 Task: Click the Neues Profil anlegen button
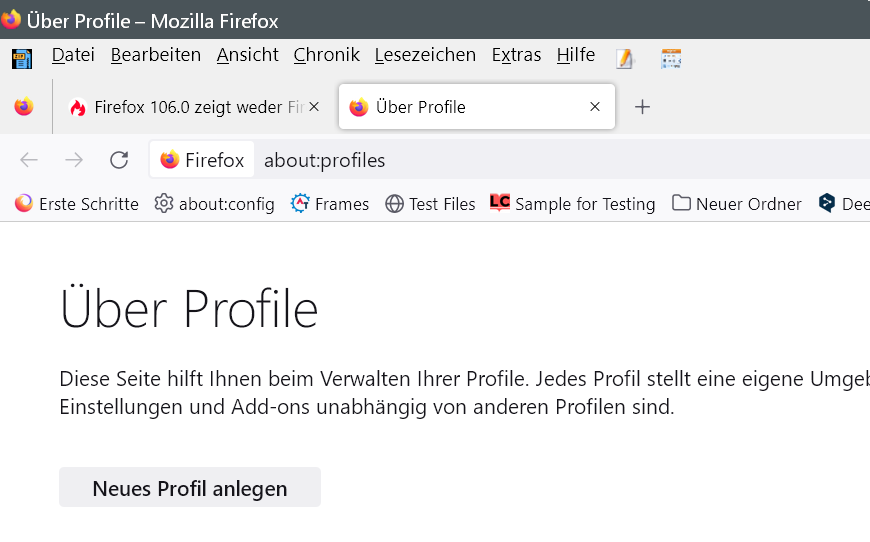click(190, 488)
